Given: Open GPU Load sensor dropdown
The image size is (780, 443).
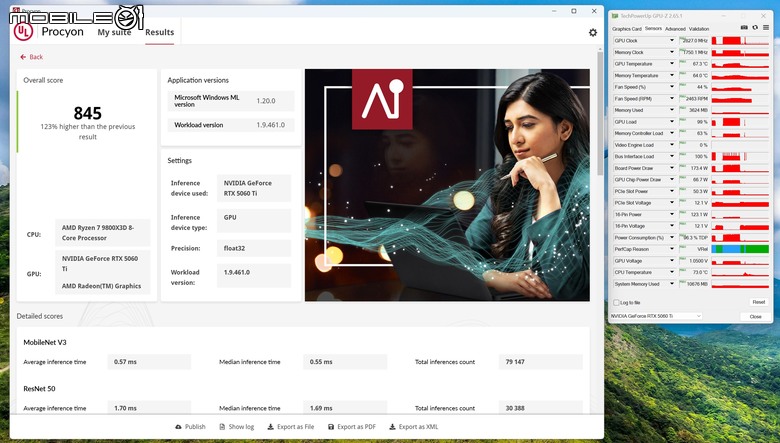Looking at the screenshot, I should pyautogui.click(x=672, y=122).
